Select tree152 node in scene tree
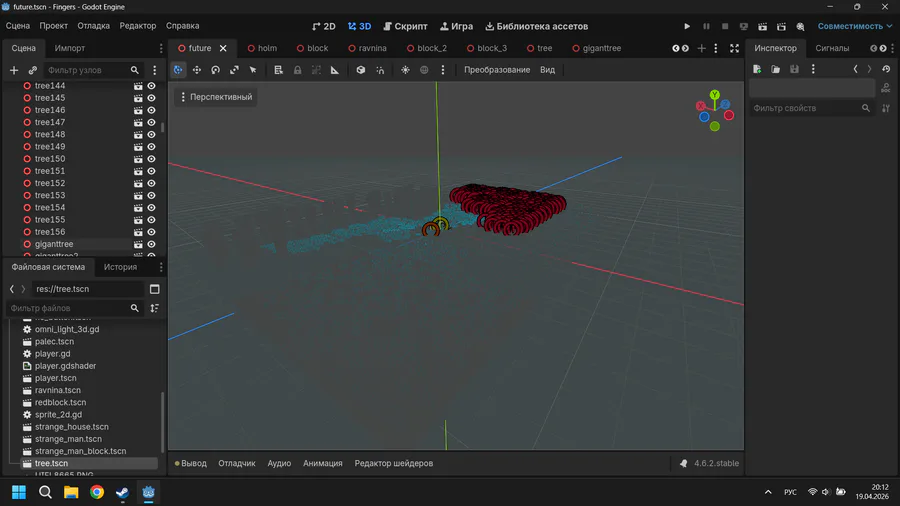The width and height of the screenshot is (900, 506). pyautogui.click(x=50, y=183)
